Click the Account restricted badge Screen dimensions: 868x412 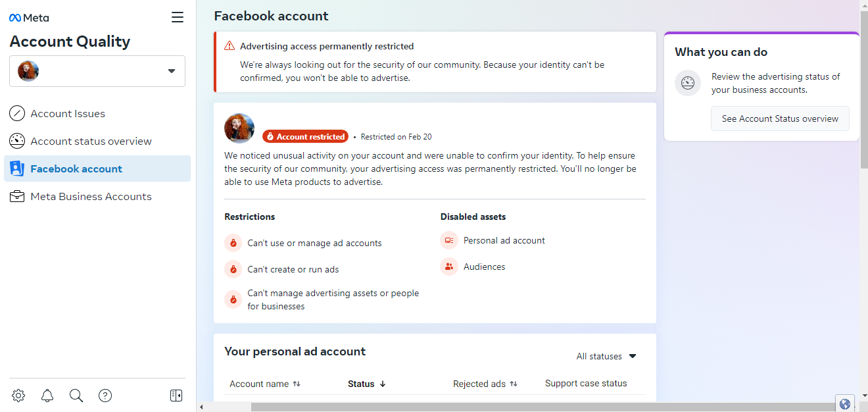pos(305,136)
